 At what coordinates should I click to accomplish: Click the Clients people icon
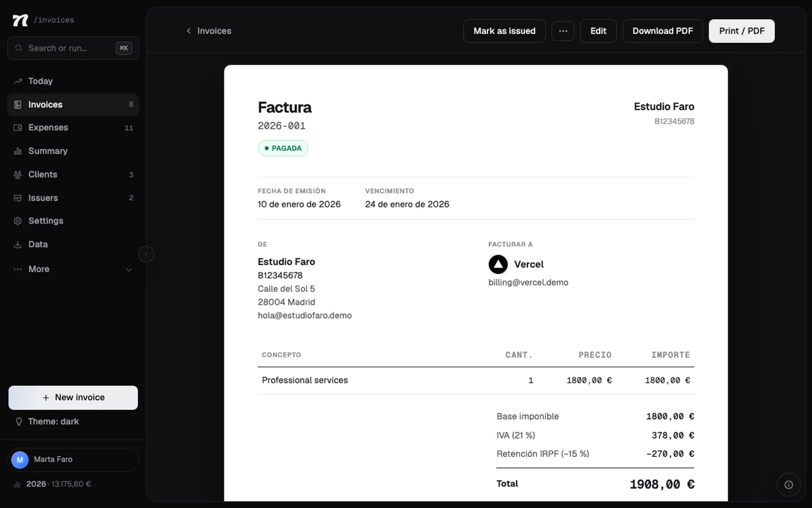[18, 174]
